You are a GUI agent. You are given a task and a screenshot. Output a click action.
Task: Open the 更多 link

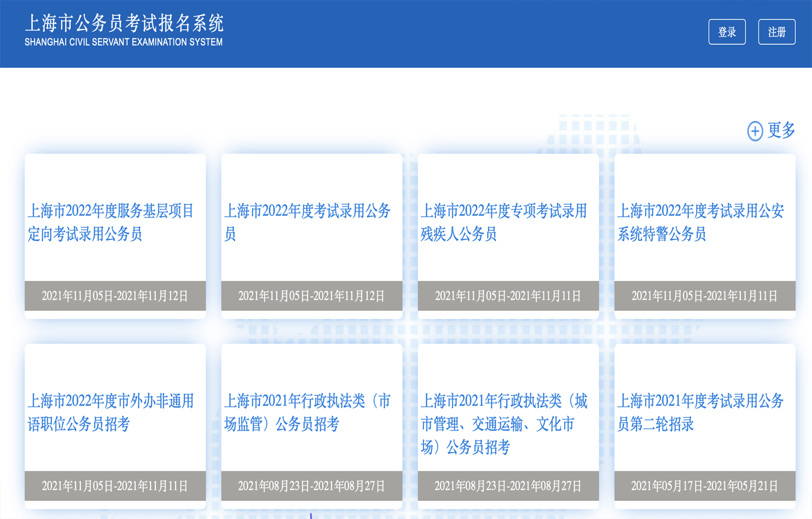[x=781, y=130]
